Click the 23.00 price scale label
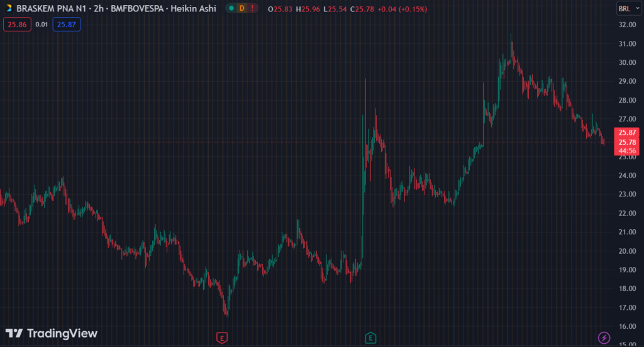Viewport: 644px width, 347px height. (627, 195)
